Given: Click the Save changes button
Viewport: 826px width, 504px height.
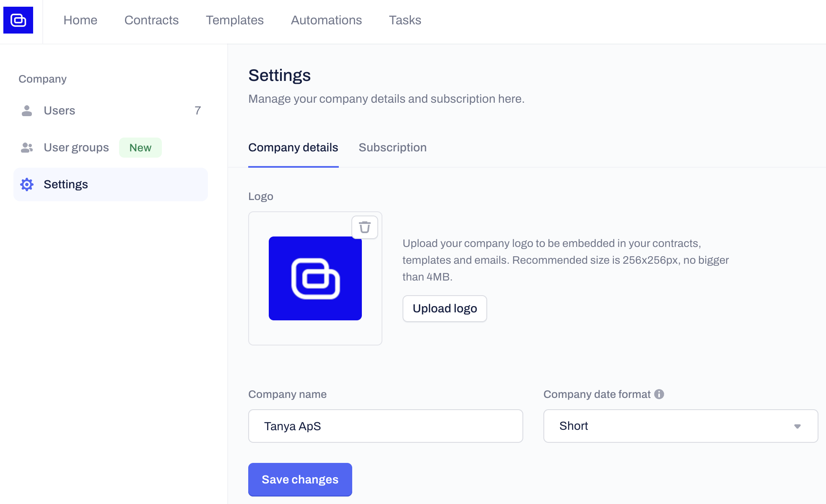Looking at the screenshot, I should (300, 479).
